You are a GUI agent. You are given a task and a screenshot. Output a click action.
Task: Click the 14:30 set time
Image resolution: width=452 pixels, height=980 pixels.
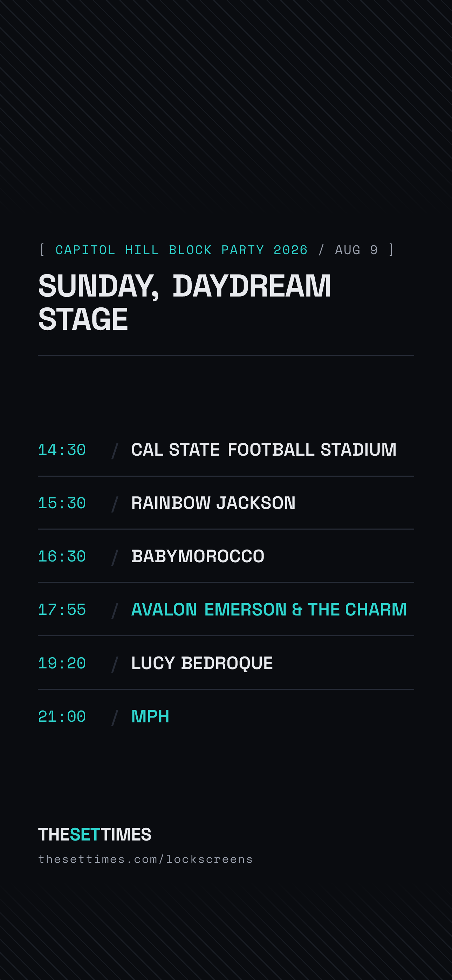[x=62, y=450]
